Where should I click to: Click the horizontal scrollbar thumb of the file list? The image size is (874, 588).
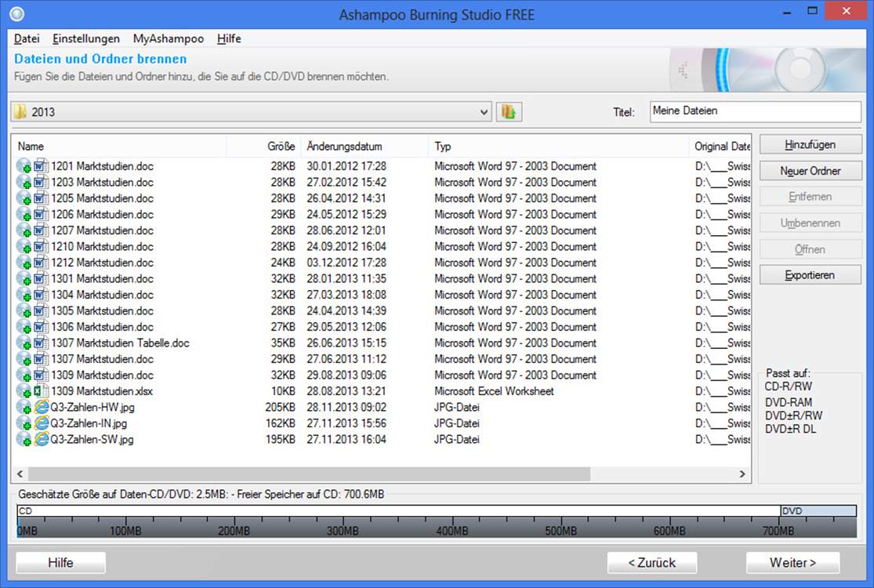[x=310, y=474]
